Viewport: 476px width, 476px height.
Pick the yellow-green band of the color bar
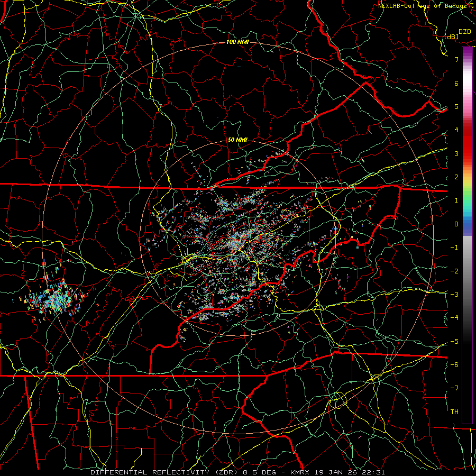click(467, 187)
